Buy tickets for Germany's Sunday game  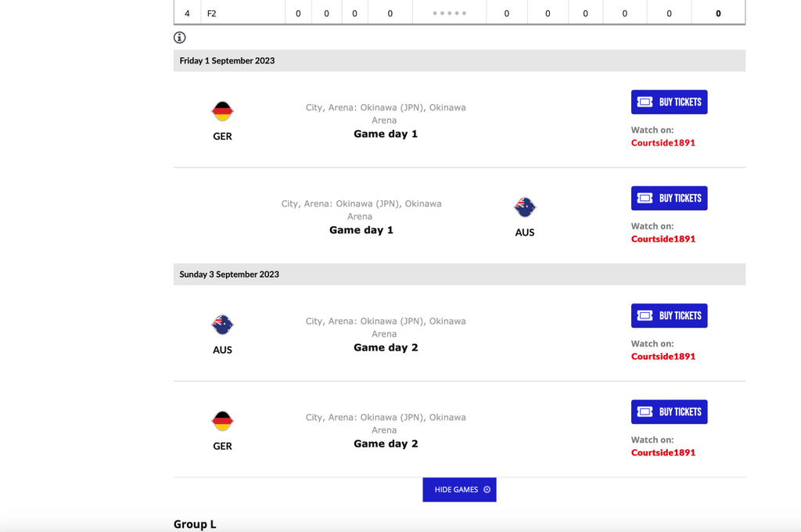point(669,412)
